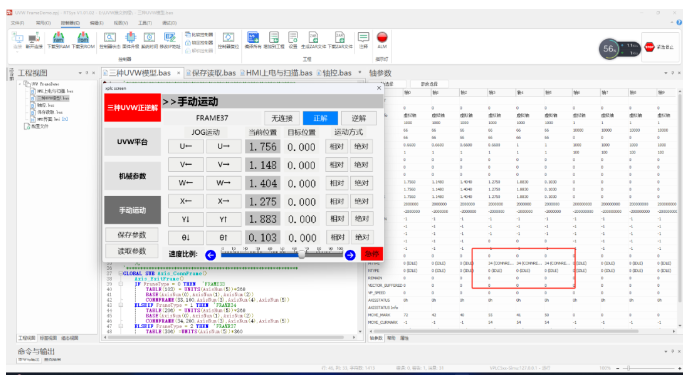
Task: Click the add-to-project document icon
Action: 274,37
